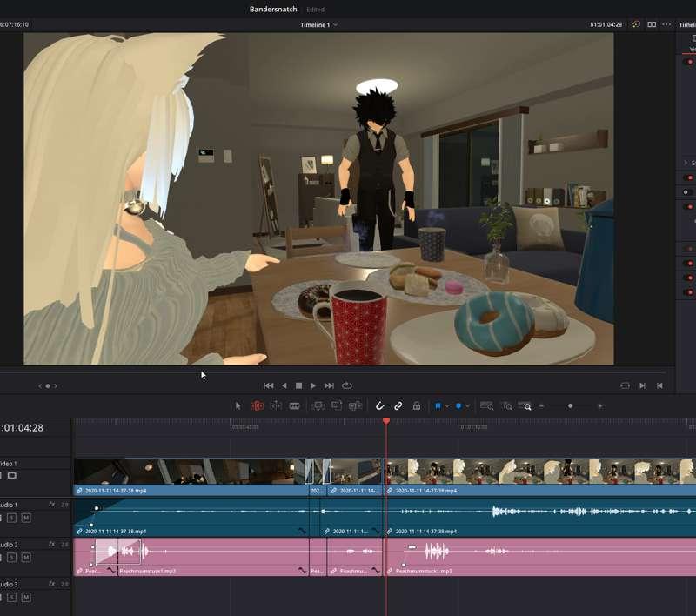Image resolution: width=696 pixels, height=616 pixels.
Task: Click the Full Extent Zoom icon
Action: [487, 405]
